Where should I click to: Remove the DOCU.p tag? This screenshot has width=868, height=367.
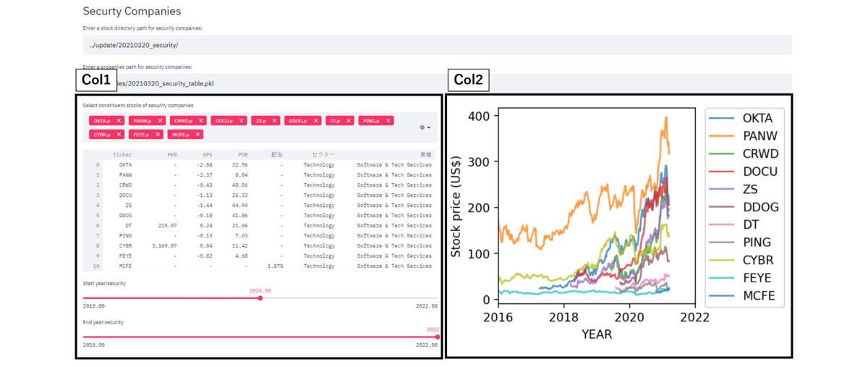241,121
